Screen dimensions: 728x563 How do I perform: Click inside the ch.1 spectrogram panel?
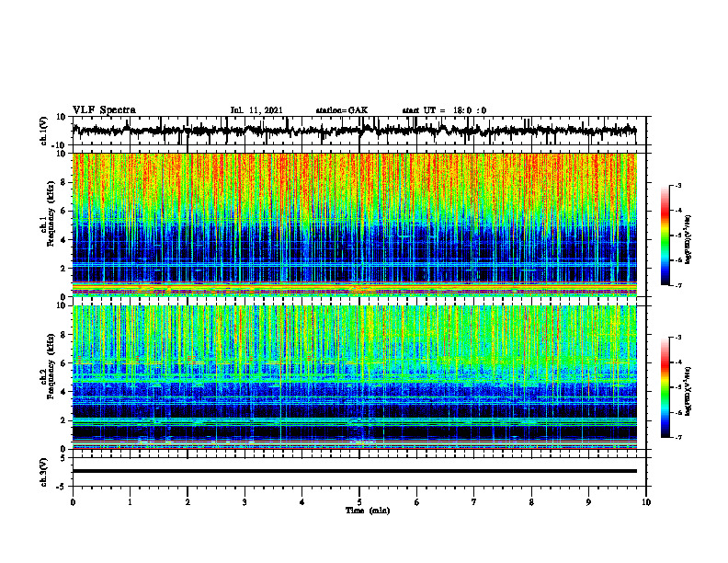click(355, 224)
